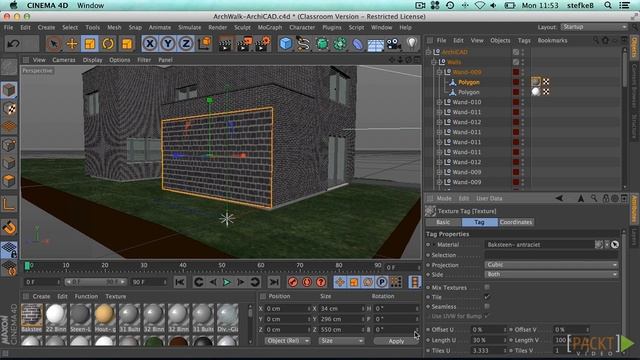640x360 pixels.
Task: Play the animation forward
Action: point(227,282)
